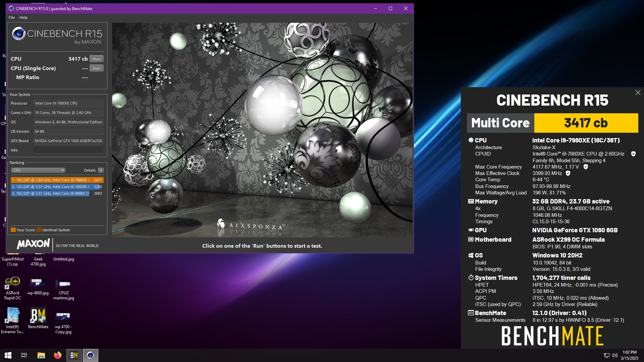The image size is (644, 362).
Task: Click the Your Score orange swatch
Action: 13,230
